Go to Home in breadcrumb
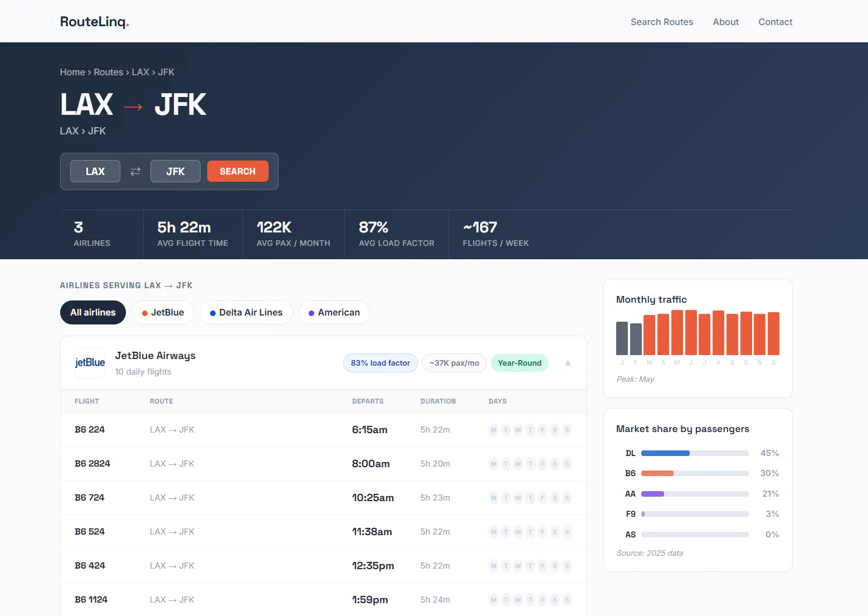This screenshot has width=868, height=616. (x=72, y=72)
